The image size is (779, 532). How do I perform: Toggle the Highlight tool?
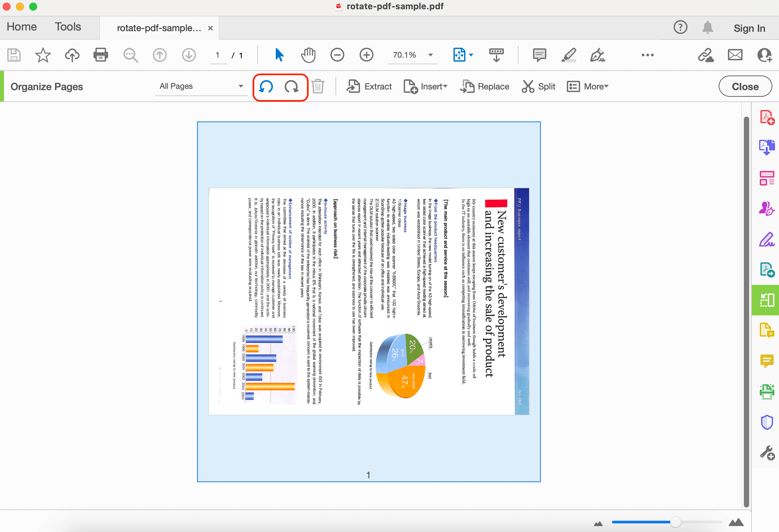[569, 55]
